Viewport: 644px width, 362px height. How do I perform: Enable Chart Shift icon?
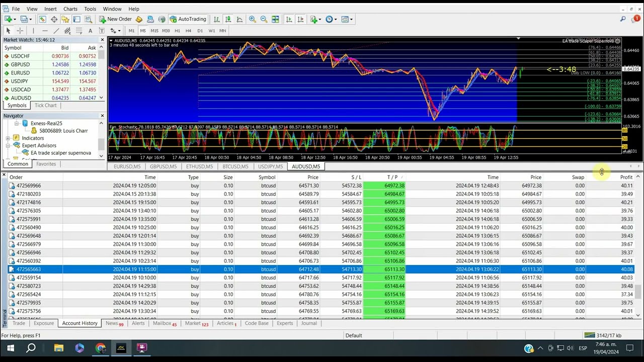pyautogui.click(x=300, y=19)
